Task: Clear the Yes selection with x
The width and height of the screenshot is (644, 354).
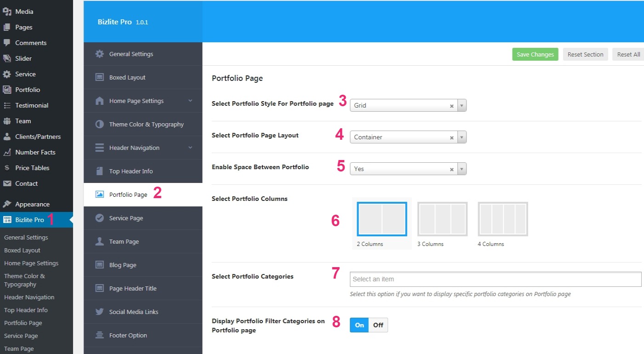Action: click(x=452, y=169)
